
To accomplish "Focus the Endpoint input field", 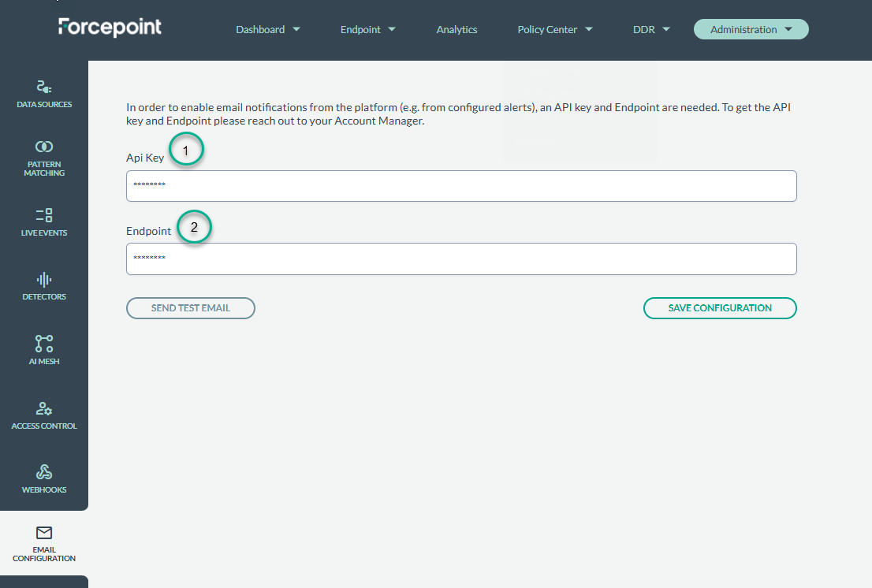I will [461, 259].
